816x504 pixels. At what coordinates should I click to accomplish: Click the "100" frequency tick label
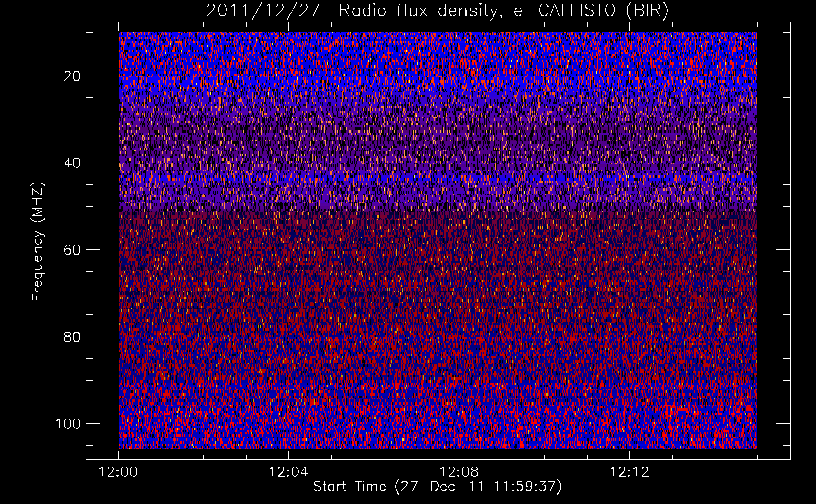click(x=68, y=424)
